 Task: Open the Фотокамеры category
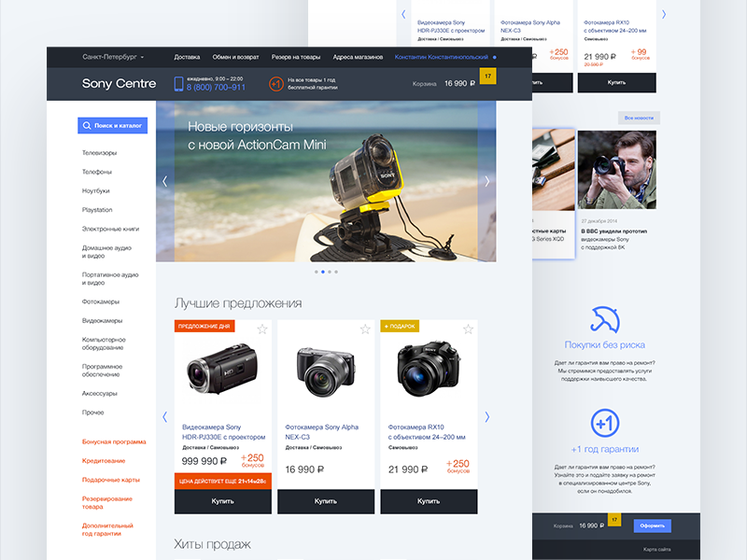pos(101,301)
